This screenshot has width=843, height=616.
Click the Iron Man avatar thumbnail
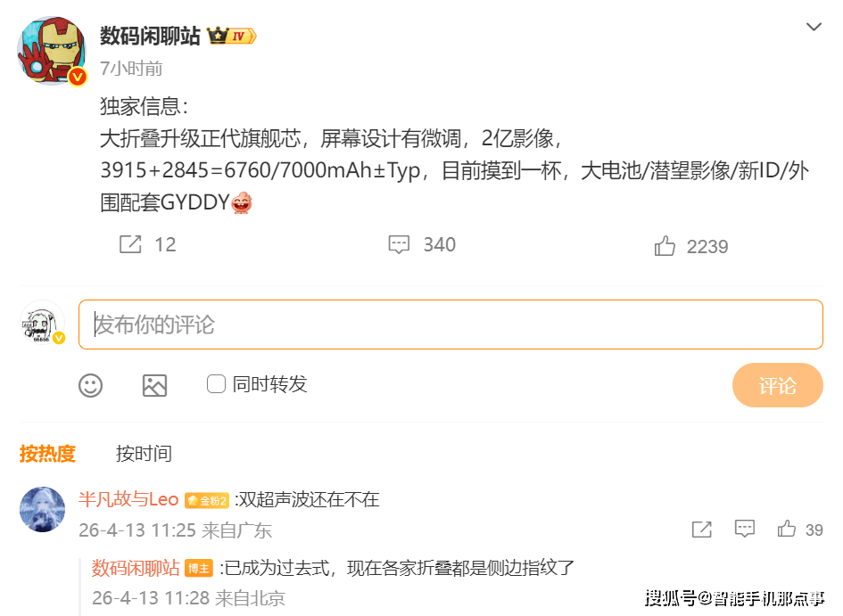pyautogui.click(x=52, y=50)
